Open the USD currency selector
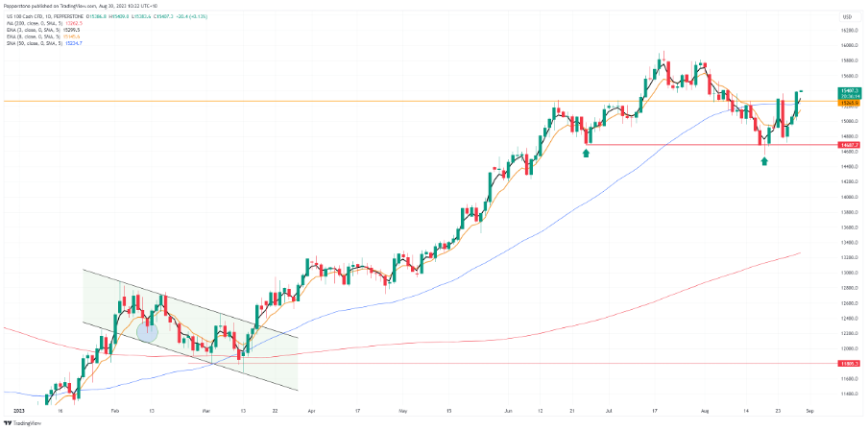 [847, 16]
